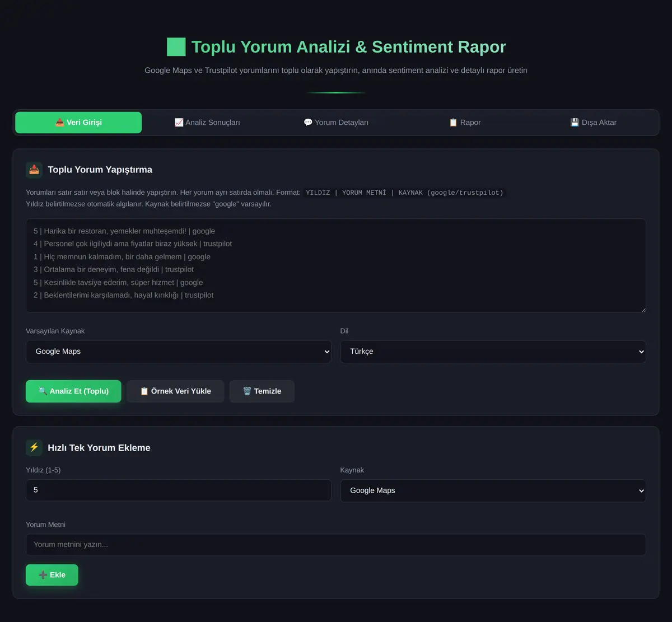672x622 pixels.
Task: Click the lightning icon beside Hızlı Tek Yorum Ekleme
Action: pyautogui.click(x=34, y=448)
